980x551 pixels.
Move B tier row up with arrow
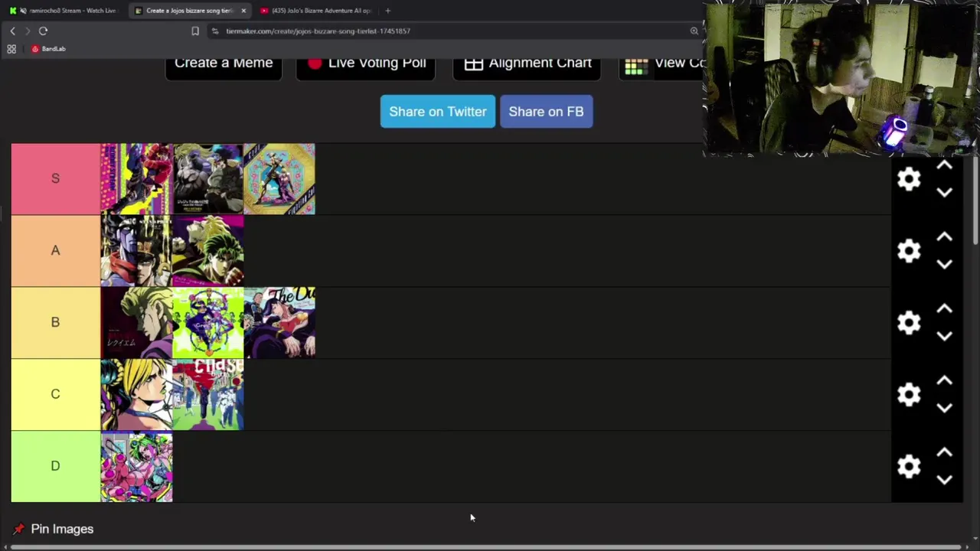[x=944, y=309]
